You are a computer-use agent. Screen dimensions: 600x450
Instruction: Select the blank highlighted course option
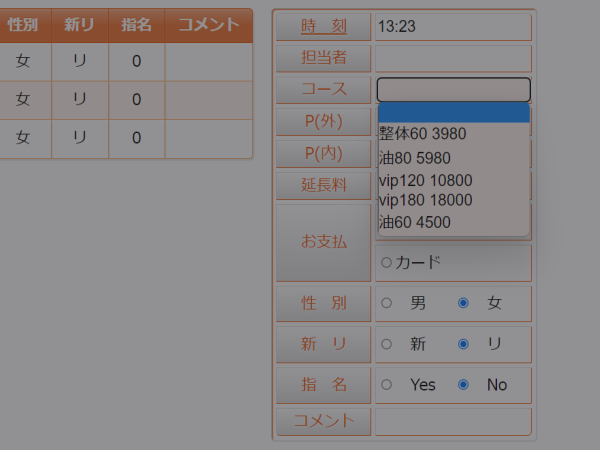452,112
